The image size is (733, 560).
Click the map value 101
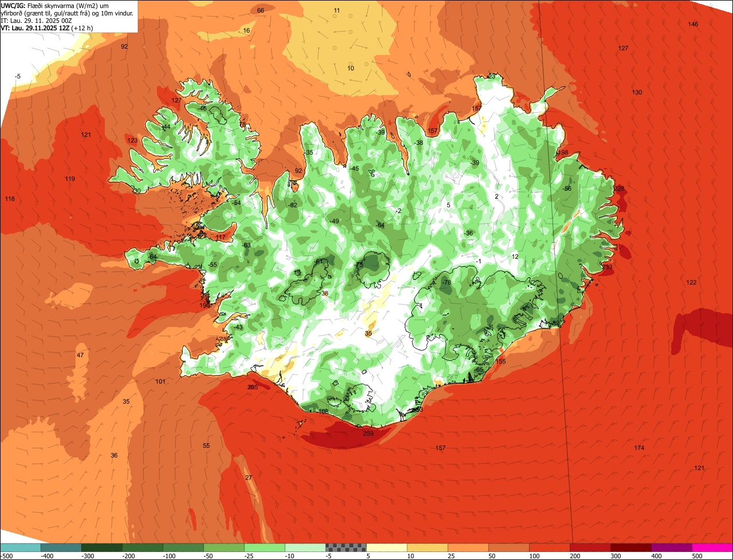click(x=160, y=381)
